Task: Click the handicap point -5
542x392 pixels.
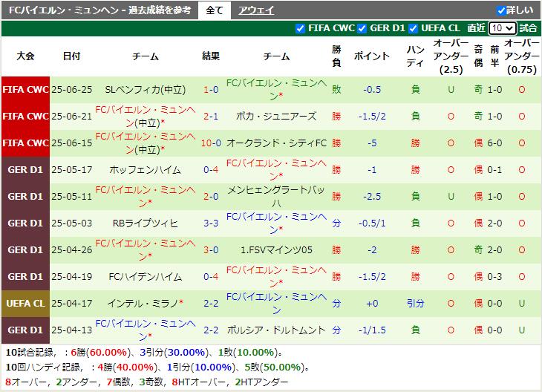Action: click(x=372, y=143)
